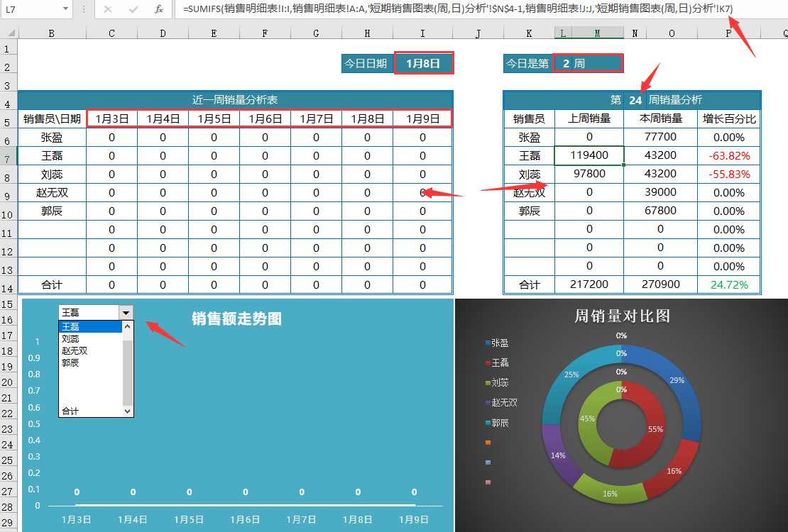Select the 24.72% total growth cell
Image resolution: width=788 pixels, height=532 pixels.
point(728,285)
